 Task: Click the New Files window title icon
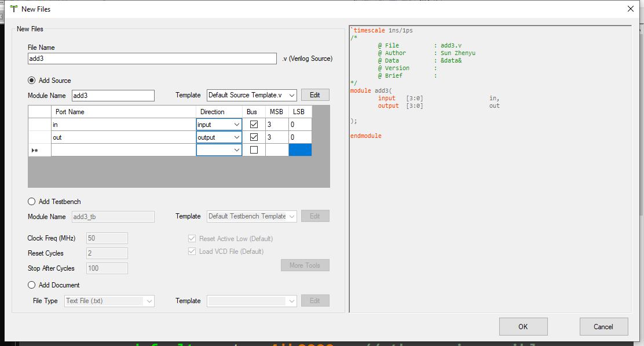pyautogui.click(x=13, y=9)
